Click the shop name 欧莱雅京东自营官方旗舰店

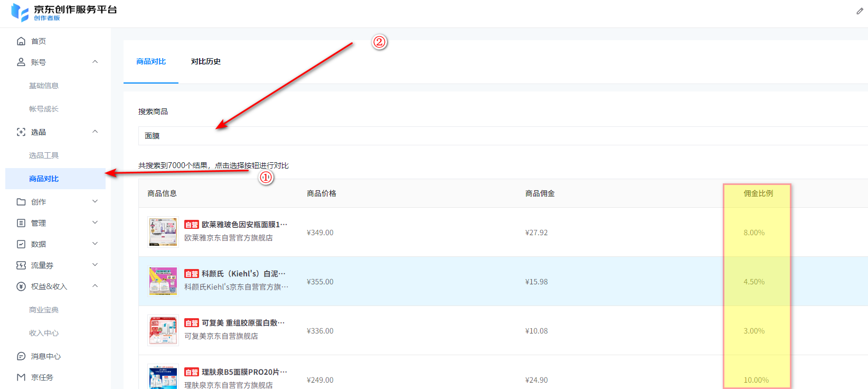coord(229,238)
